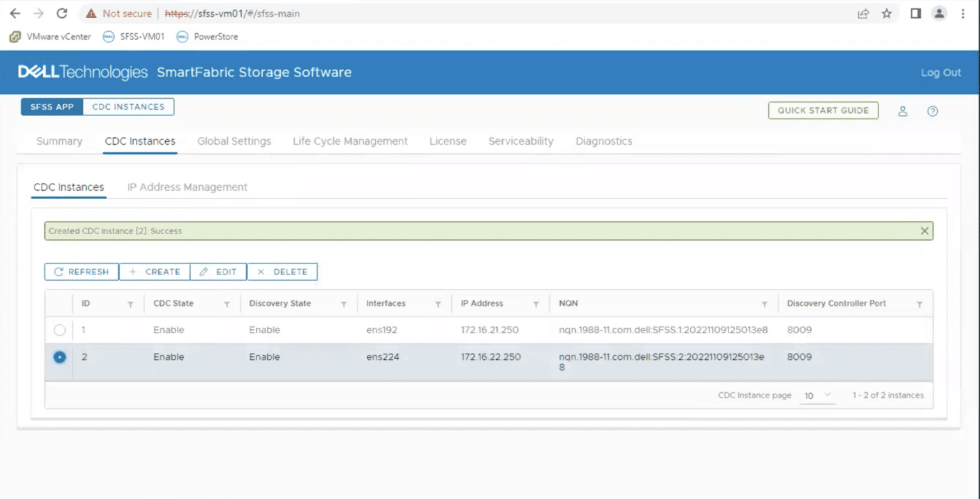
Task: Reload the page with refresh icon
Action: 62,13
